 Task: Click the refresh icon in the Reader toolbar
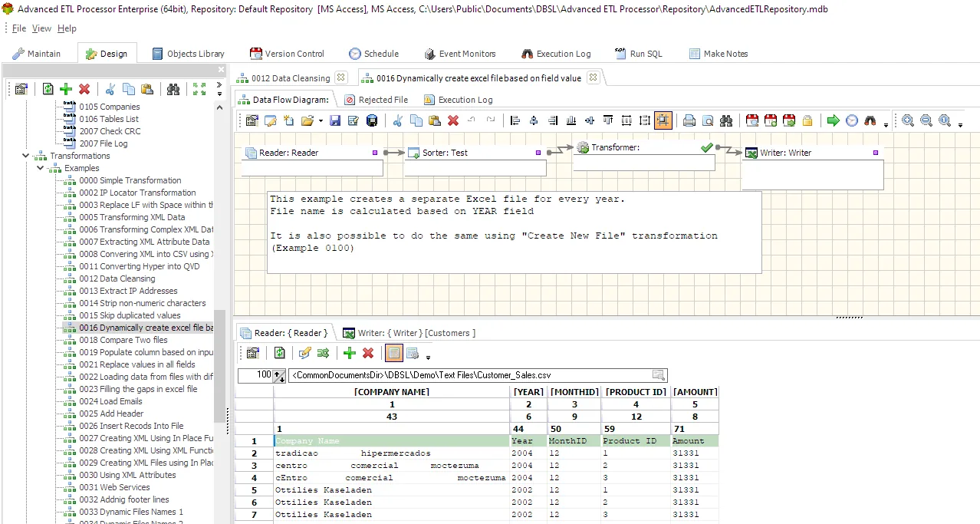click(280, 353)
